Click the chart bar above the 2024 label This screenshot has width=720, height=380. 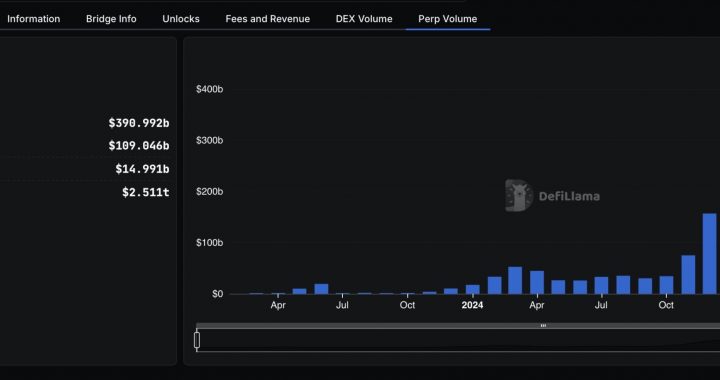point(472,289)
